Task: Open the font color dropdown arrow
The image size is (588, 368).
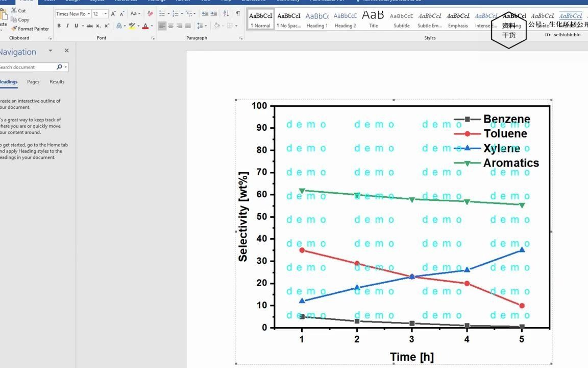Action: pyautogui.click(x=152, y=26)
